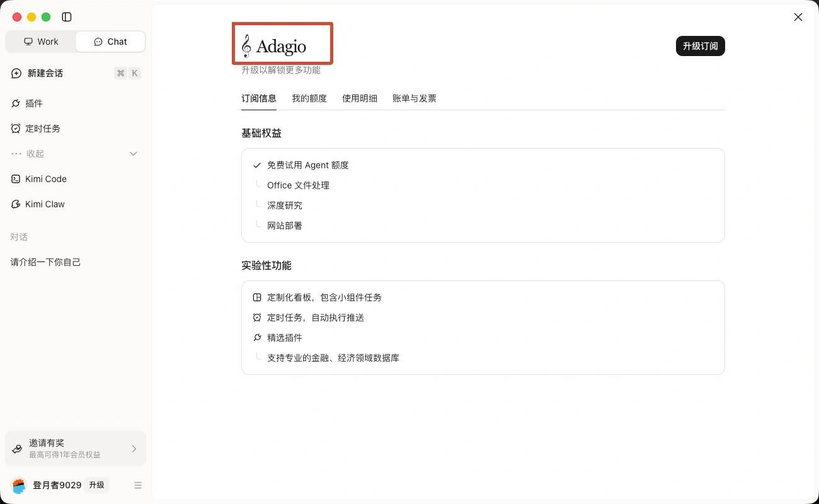Viewport: 819px width, 504px height.
Task: Open scheduled tasks alarm clock icon
Action: click(x=16, y=129)
